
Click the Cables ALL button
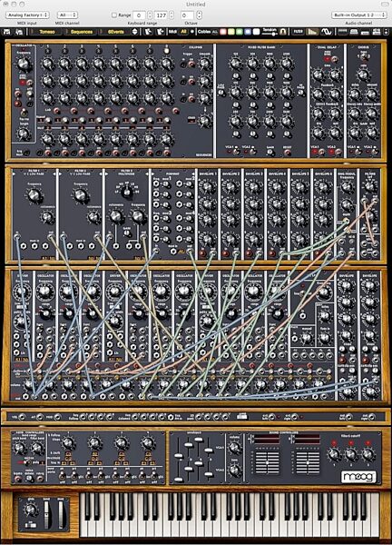pyautogui.click(x=215, y=32)
